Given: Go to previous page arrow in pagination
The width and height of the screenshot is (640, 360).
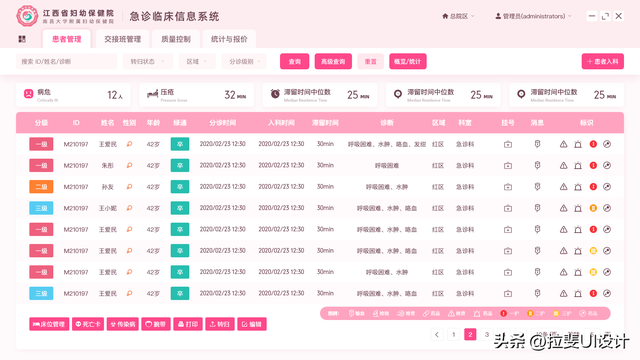Looking at the screenshot, I should coord(437,335).
